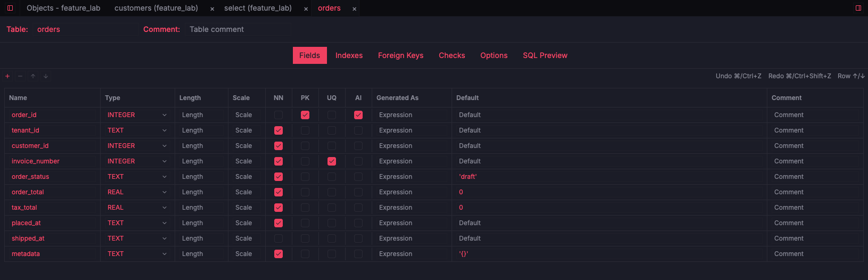Switch to the Fields tab
868x280 pixels.
click(x=309, y=55)
